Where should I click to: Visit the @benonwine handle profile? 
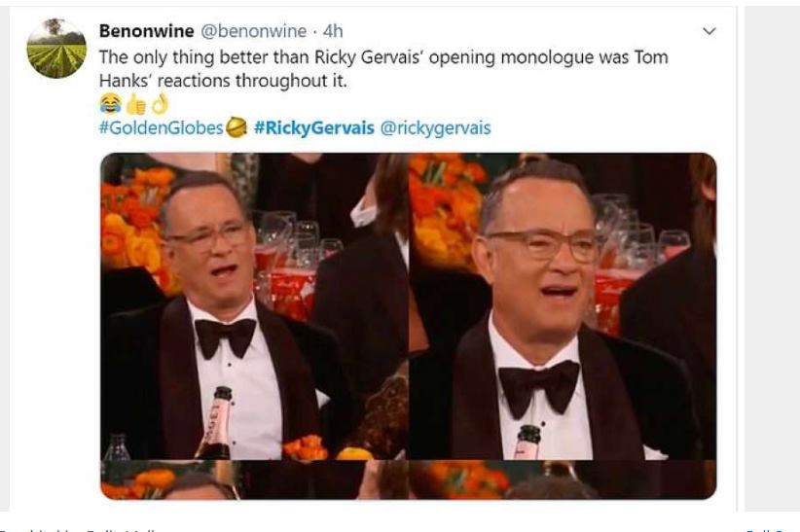click(254, 31)
